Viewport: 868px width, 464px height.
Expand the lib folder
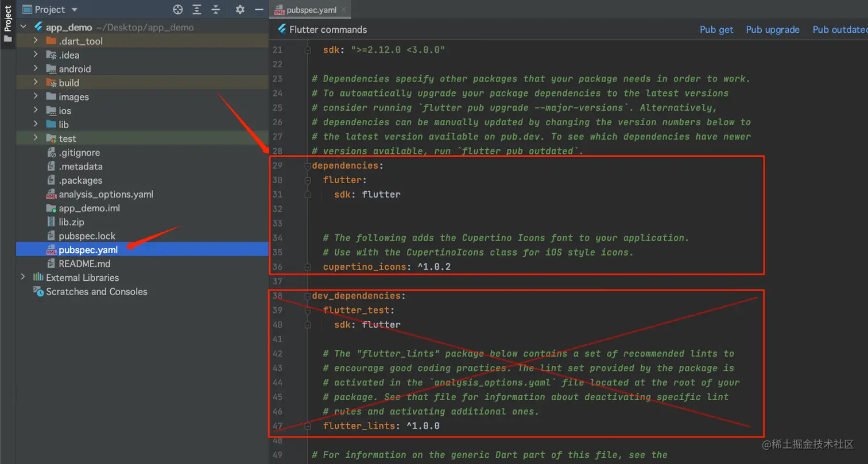(x=36, y=125)
